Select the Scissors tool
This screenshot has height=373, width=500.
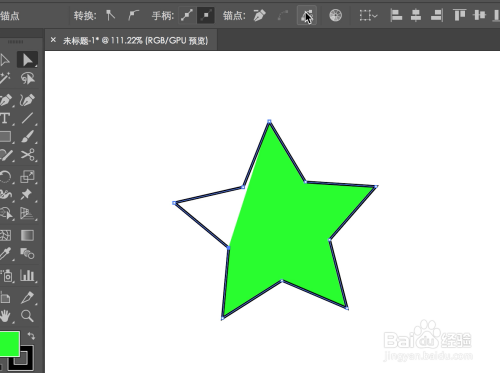click(27, 155)
